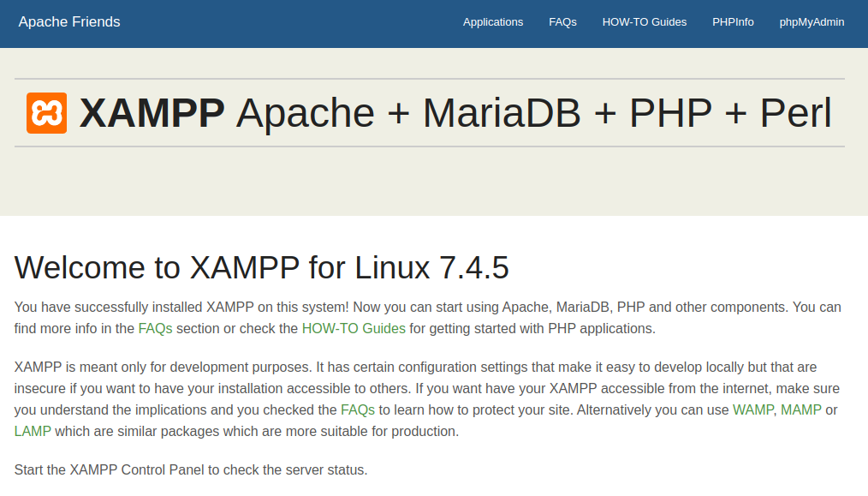Open the Applications menu item

(493, 22)
